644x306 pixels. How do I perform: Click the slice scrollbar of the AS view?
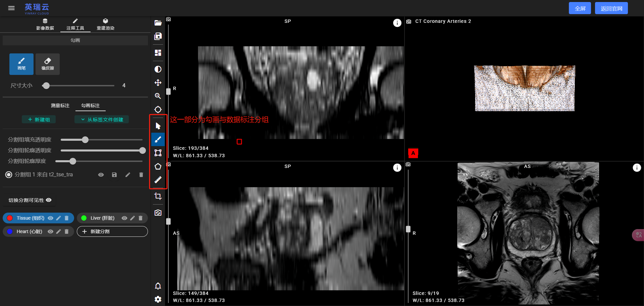[x=408, y=229]
